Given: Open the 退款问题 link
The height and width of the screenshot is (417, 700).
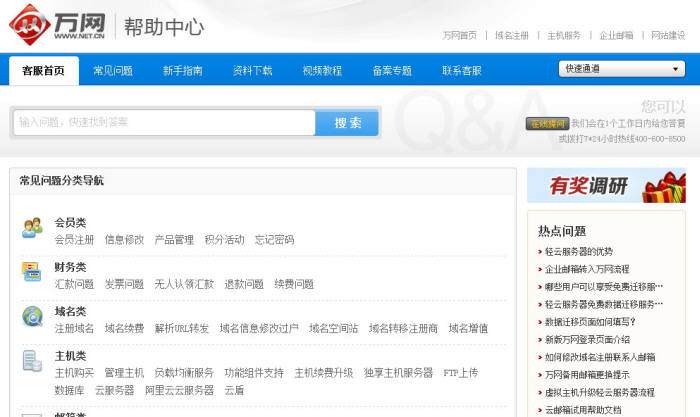Looking at the screenshot, I should (244, 284).
